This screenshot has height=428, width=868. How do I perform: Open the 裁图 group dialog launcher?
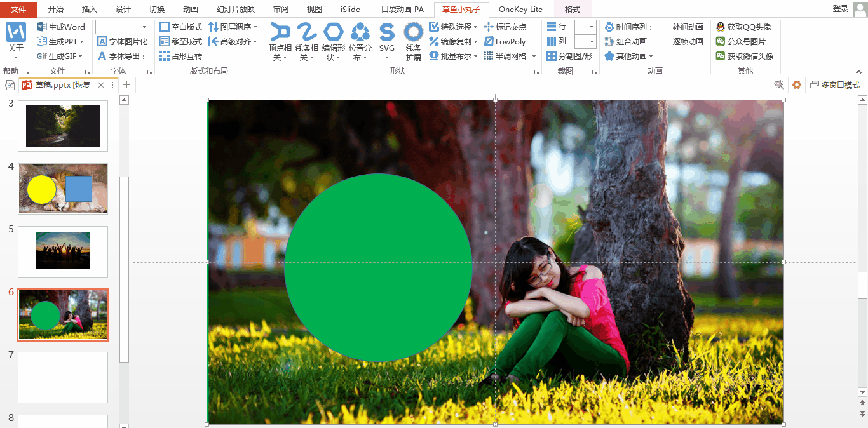(593, 72)
